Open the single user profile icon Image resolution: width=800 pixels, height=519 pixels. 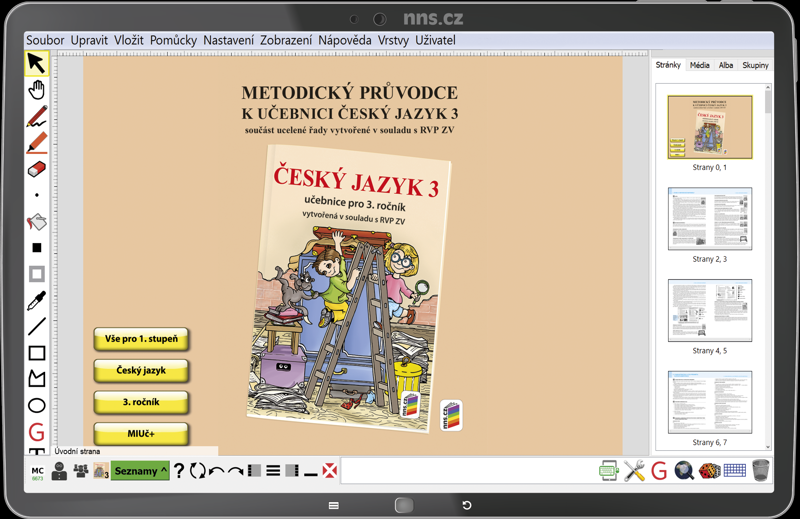pos(59,471)
